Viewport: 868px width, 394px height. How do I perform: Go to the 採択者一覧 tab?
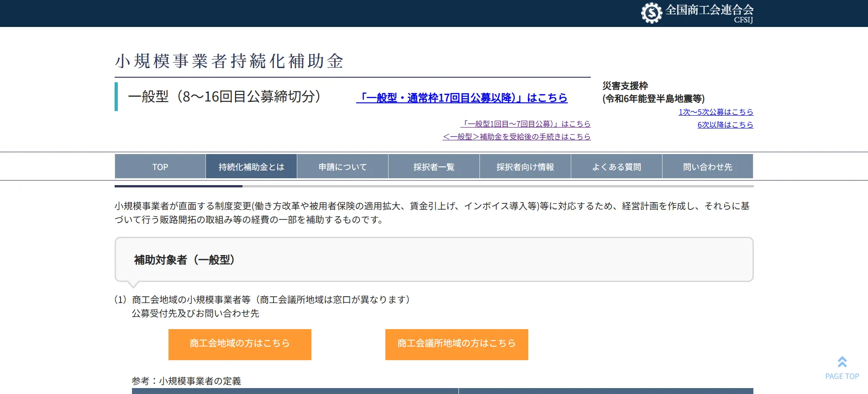pyautogui.click(x=434, y=167)
